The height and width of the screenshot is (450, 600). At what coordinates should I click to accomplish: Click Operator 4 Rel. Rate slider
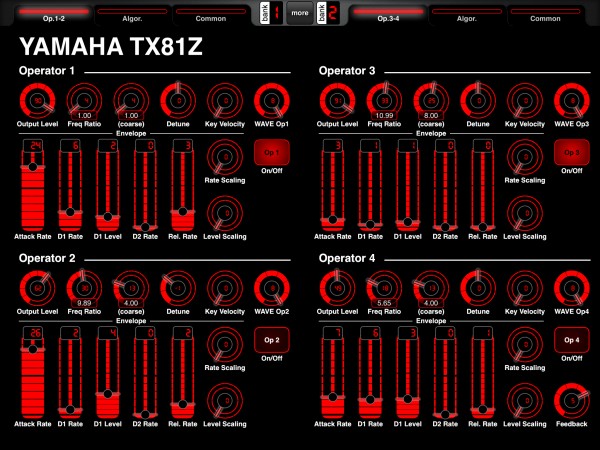(x=483, y=373)
